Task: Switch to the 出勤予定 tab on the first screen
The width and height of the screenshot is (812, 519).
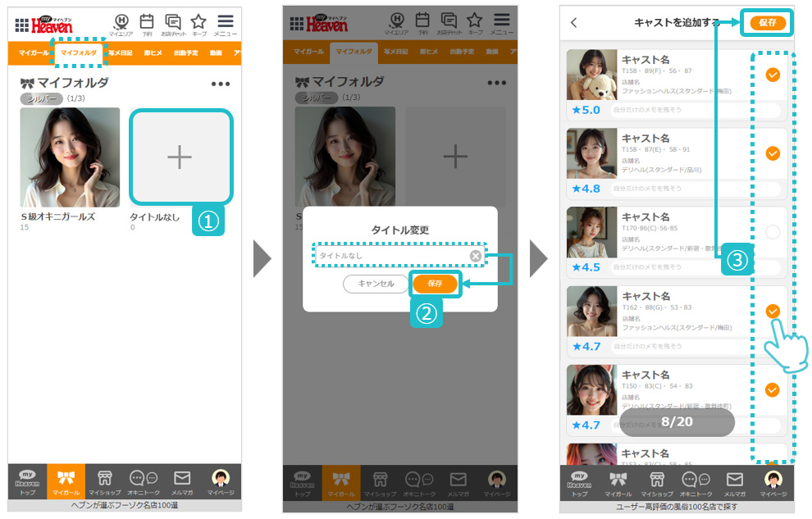Action: [181, 53]
